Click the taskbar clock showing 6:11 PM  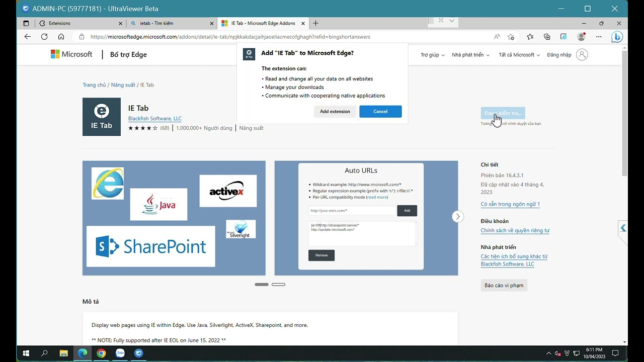click(x=594, y=353)
